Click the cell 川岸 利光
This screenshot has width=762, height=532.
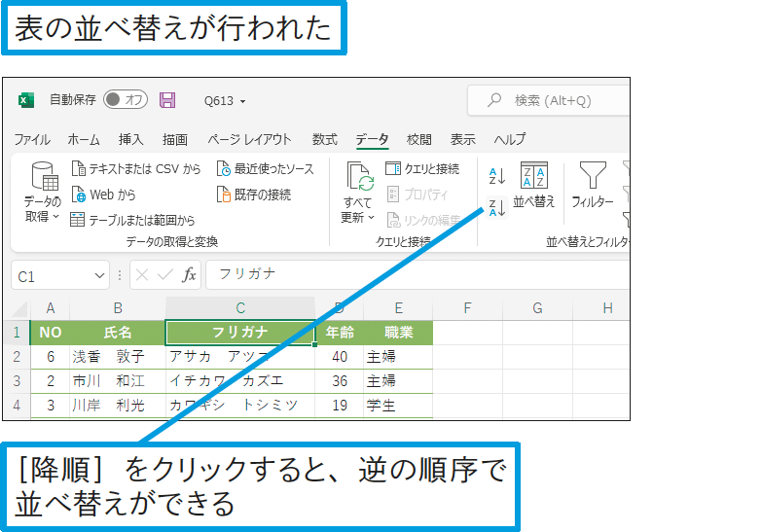click(x=118, y=406)
